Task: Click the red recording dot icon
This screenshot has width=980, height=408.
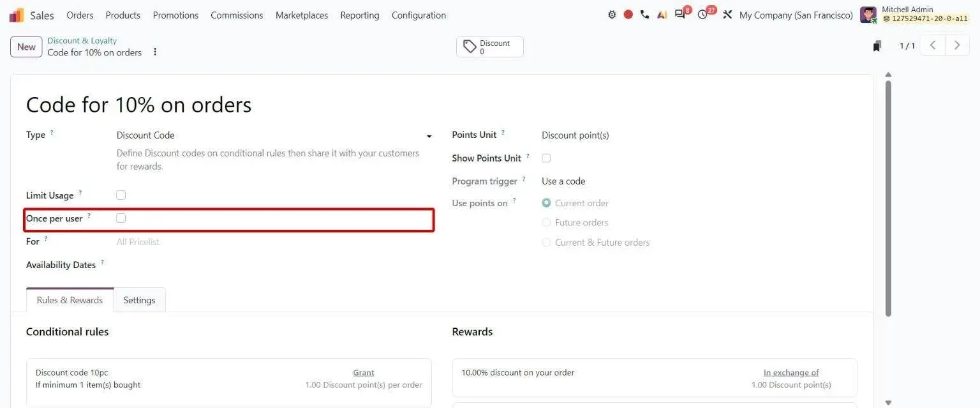Action: click(628, 15)
